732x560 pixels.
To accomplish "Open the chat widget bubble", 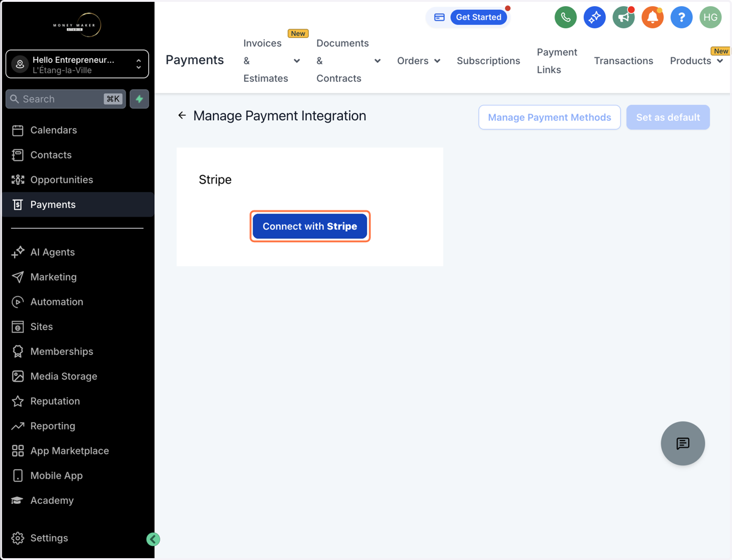I will tap(683, 443).
